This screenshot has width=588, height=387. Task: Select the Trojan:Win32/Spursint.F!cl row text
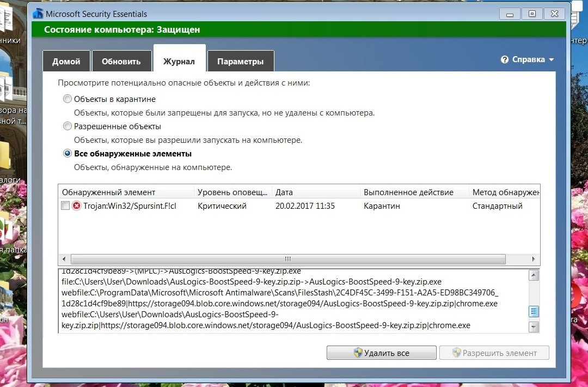click(130, 205)
